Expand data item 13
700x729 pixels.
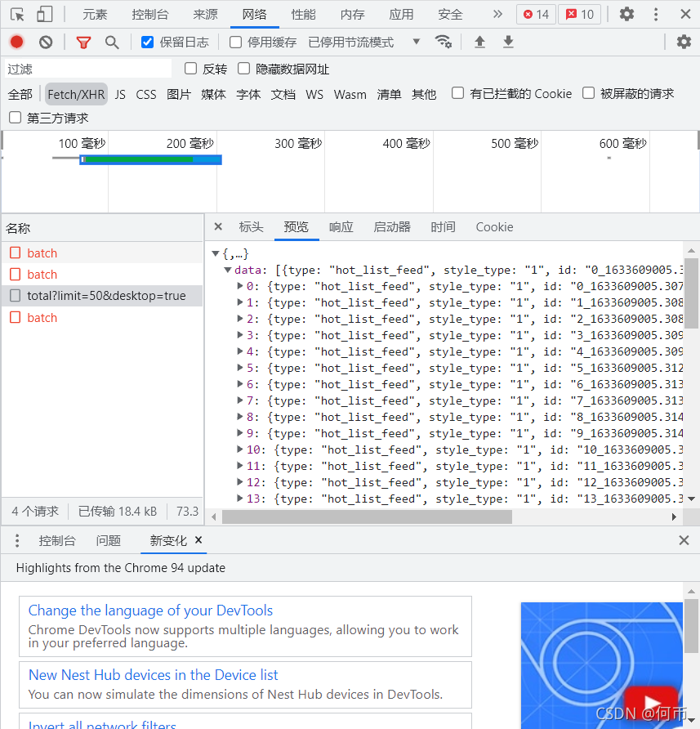pos(240,499)
